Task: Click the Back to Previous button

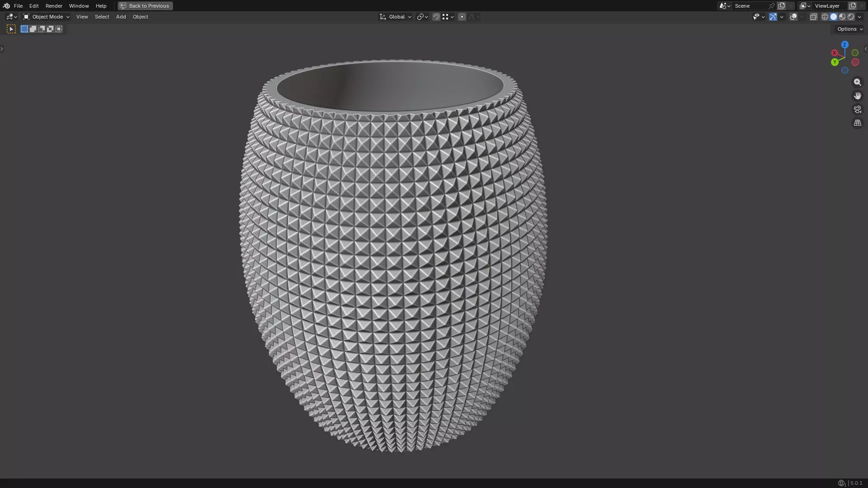Action: click(145, 6)
